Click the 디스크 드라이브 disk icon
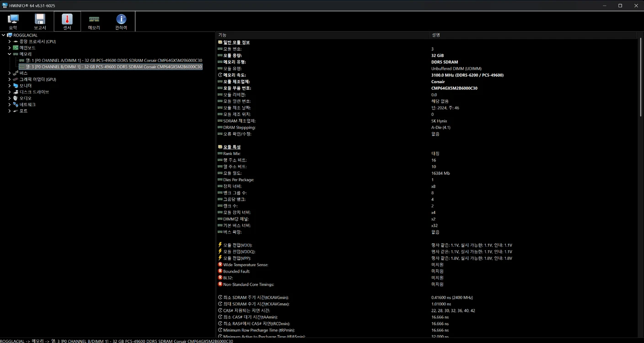The width and height of the screenshot is (644, 343). click(16, 92)
